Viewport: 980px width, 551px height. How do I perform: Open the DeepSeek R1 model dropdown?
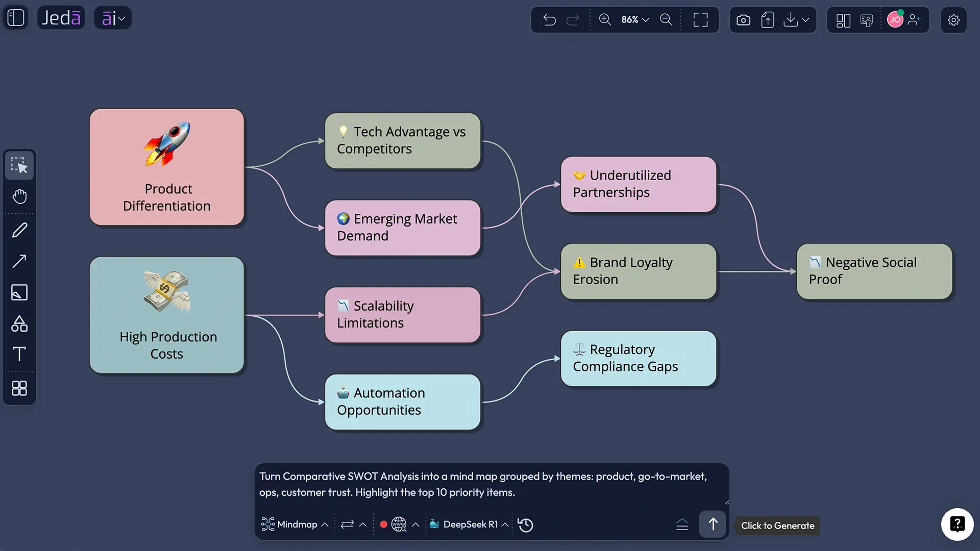469,524
